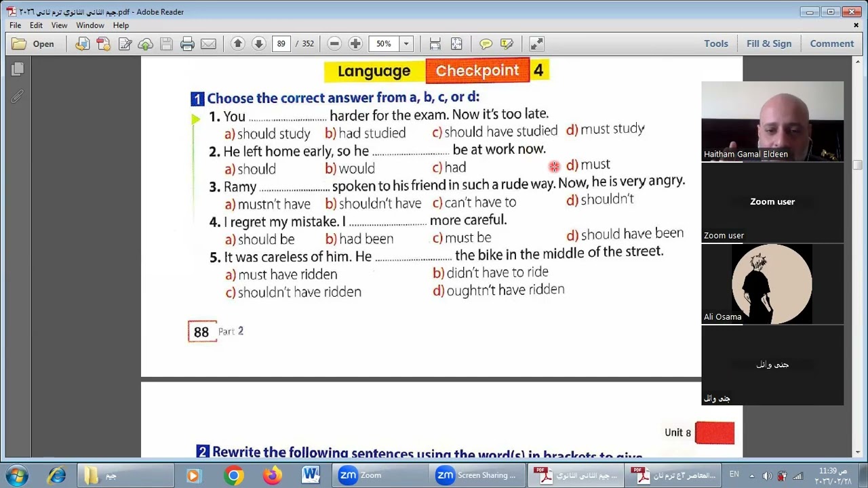Zoom in with the plus button
Screen dimensions: 868x488
[x=355, y=44]
